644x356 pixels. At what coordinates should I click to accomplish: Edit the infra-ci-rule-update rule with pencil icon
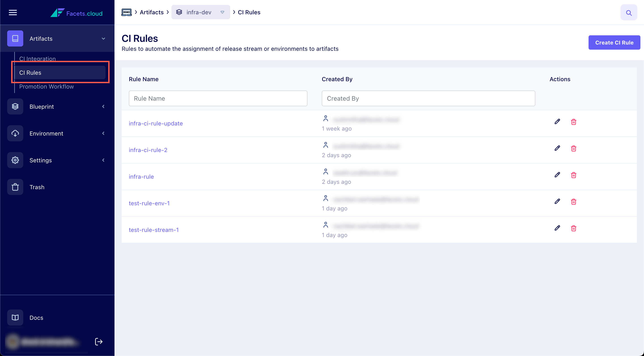(x=557, y=122)
